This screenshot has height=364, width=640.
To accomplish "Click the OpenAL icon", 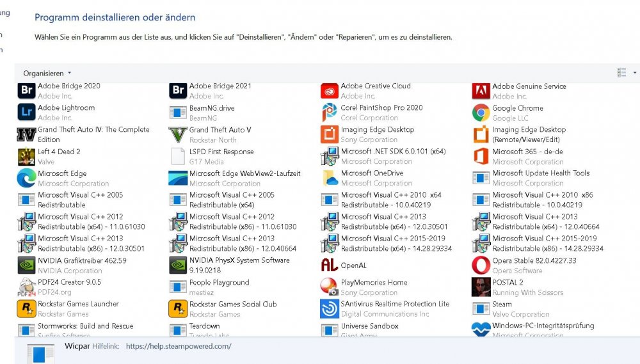I will point(330,265).
